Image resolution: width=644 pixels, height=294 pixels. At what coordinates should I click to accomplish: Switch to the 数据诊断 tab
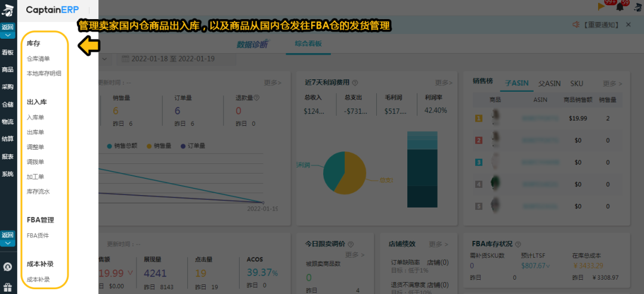252,44
